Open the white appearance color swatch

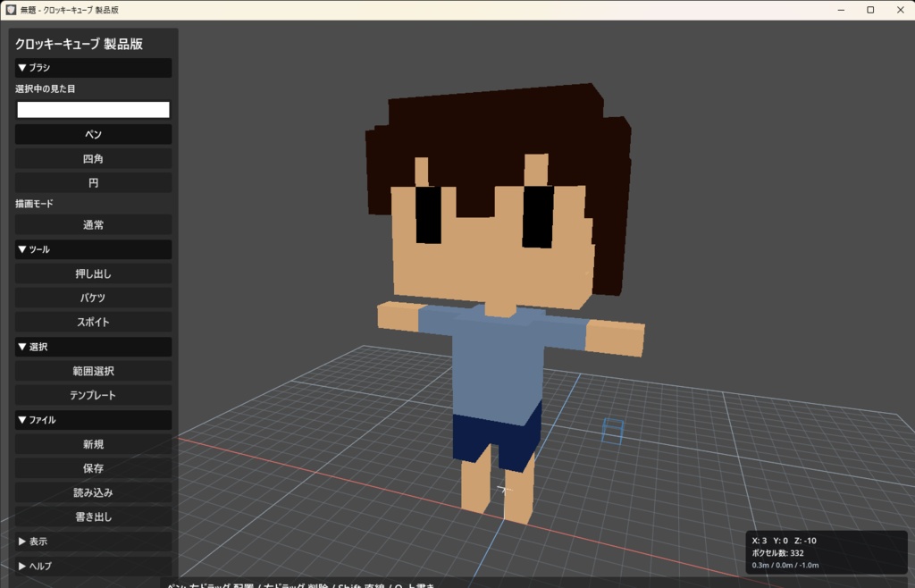[93, 110]
